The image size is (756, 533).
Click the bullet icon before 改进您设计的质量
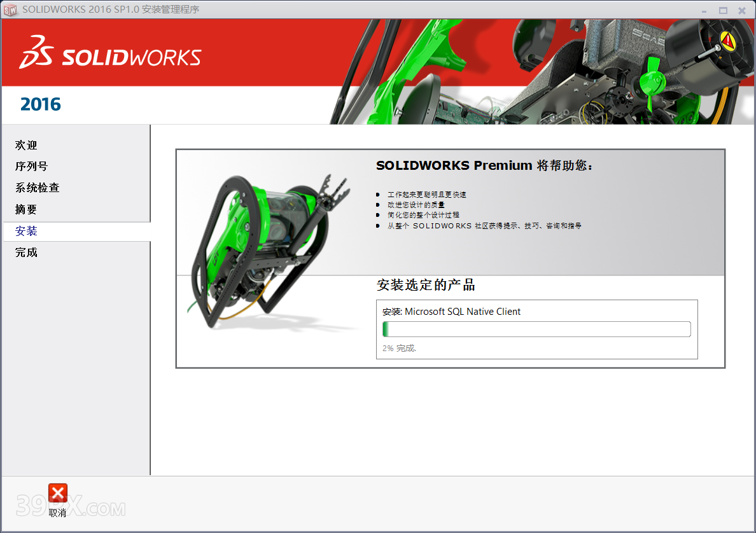click(379, 205)
